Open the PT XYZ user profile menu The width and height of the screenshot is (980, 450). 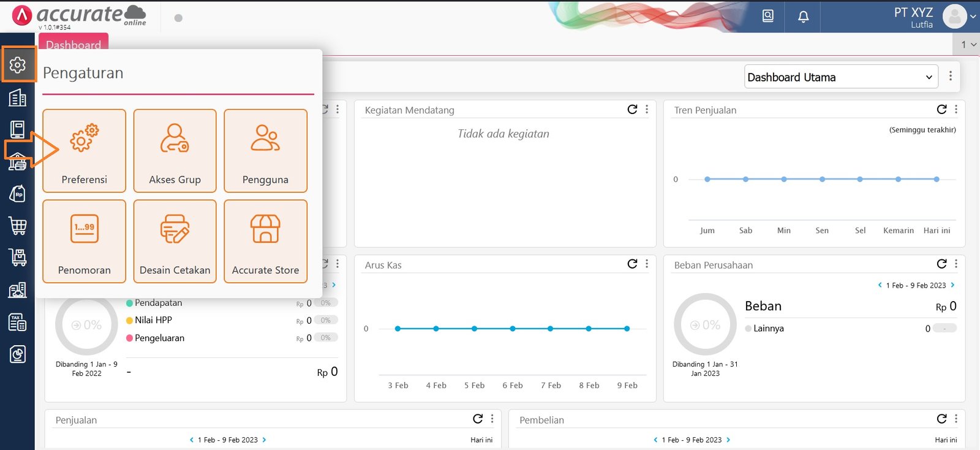pos(954,17)
